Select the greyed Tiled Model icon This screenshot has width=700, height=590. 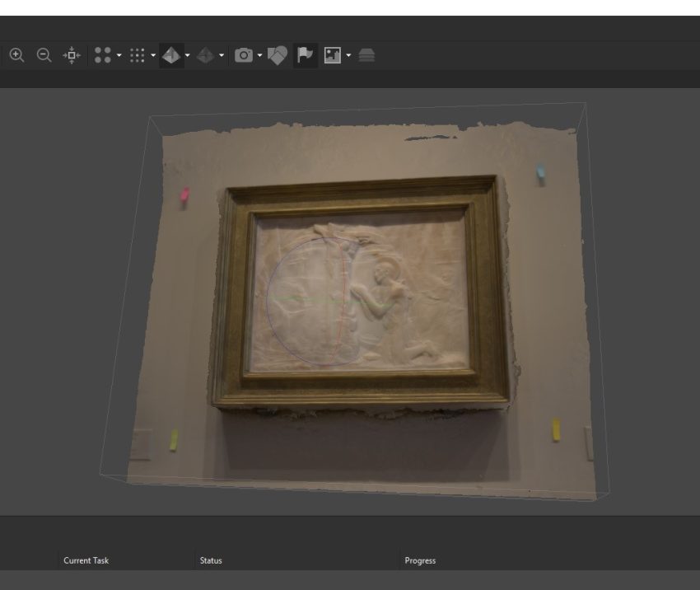[x=206, y=55]
